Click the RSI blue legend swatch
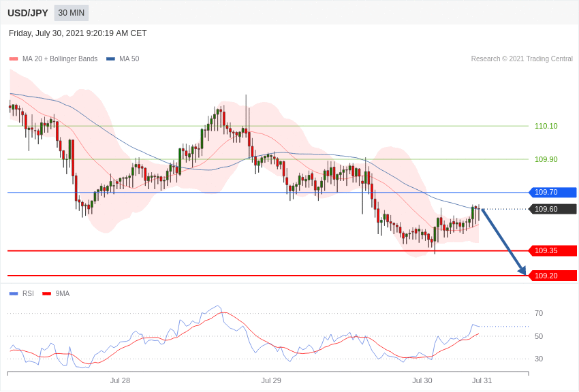579x392 pixels. (x=14, y=293)
